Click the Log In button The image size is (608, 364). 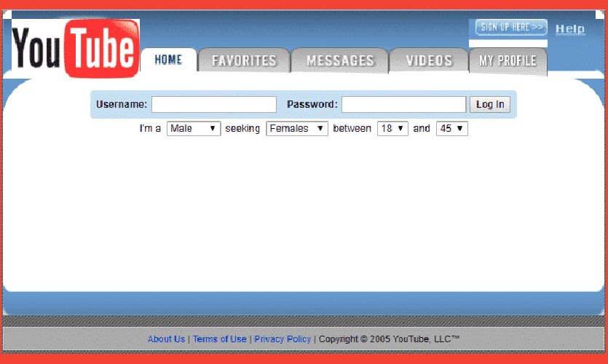click(x=490, y=104)
